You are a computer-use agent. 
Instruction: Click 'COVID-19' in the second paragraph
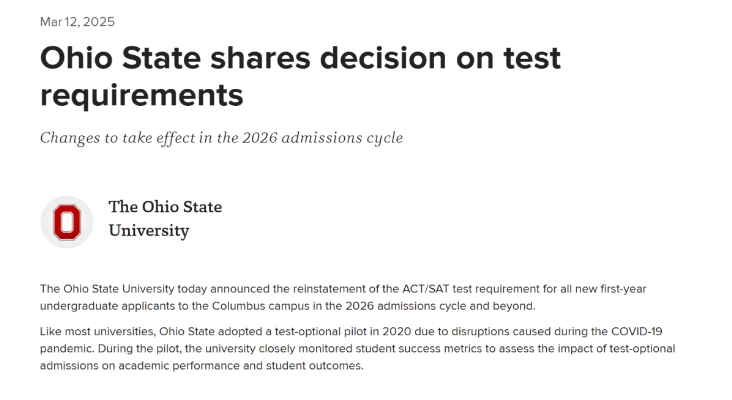click(x=637, y=331)
